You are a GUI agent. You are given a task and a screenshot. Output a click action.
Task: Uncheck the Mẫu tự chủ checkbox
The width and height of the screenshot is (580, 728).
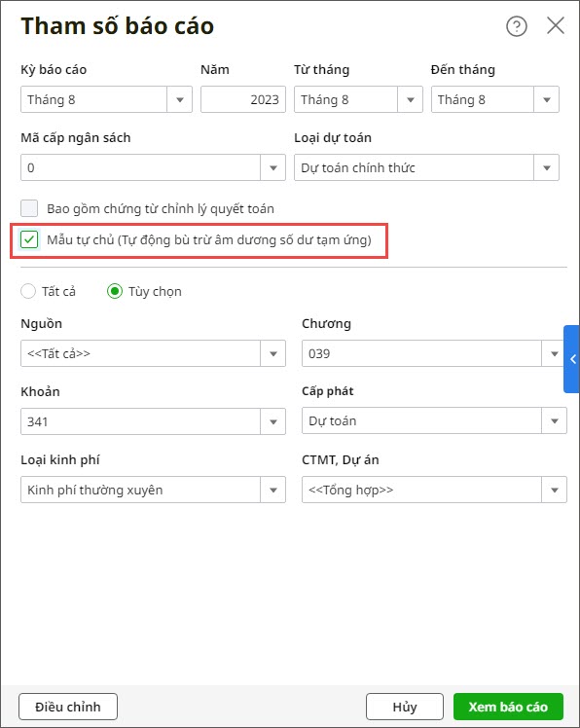29,239
